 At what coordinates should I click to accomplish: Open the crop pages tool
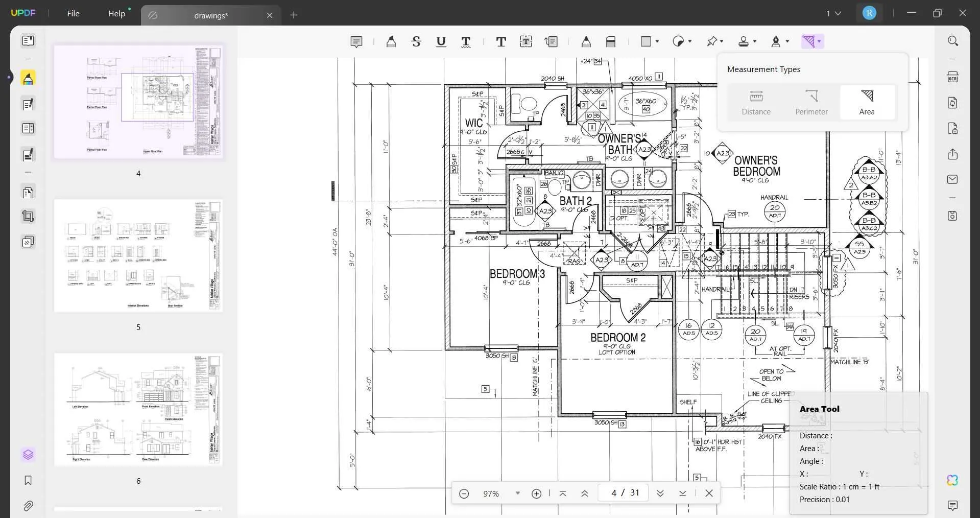click(28, 216)
